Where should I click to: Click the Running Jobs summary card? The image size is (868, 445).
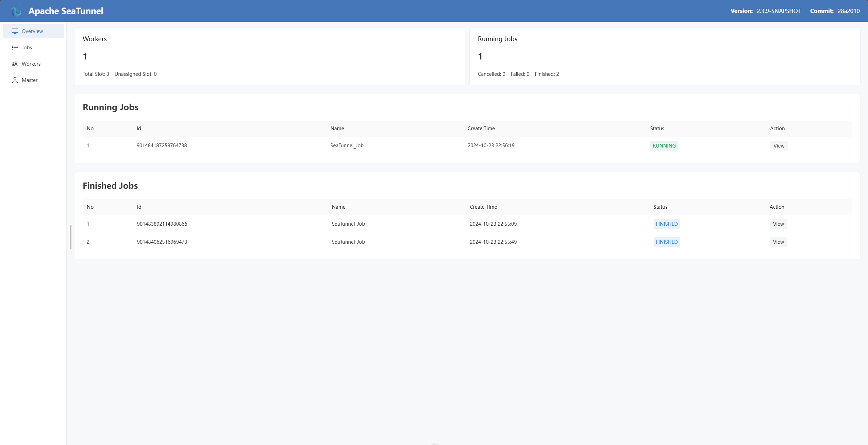tap(664, 56)
